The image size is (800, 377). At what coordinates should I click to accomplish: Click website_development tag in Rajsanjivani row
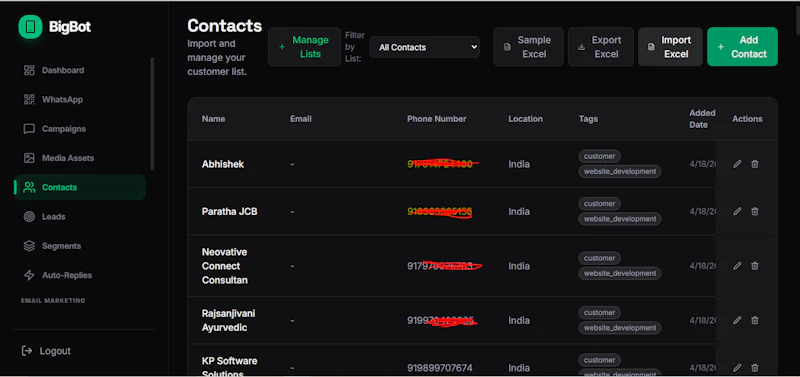tap(620, 328)
